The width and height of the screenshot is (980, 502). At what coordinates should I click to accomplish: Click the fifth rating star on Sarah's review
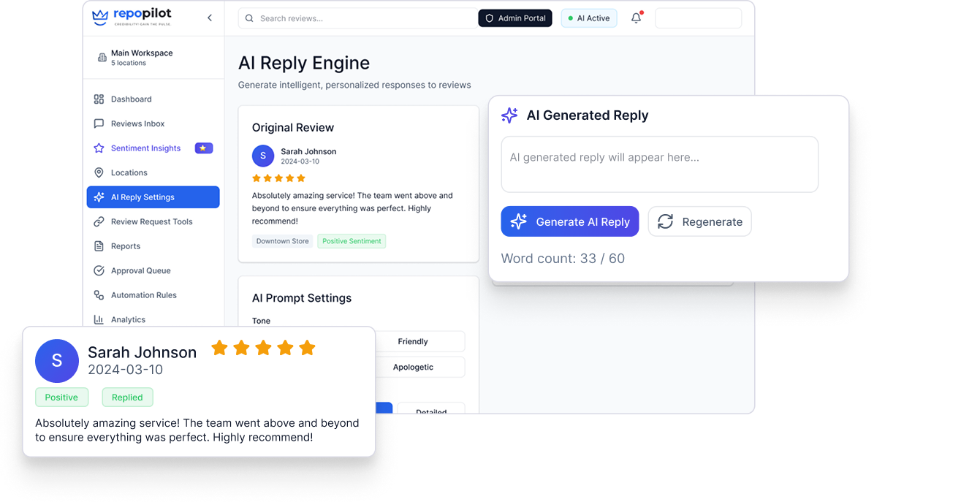(307, 349)
